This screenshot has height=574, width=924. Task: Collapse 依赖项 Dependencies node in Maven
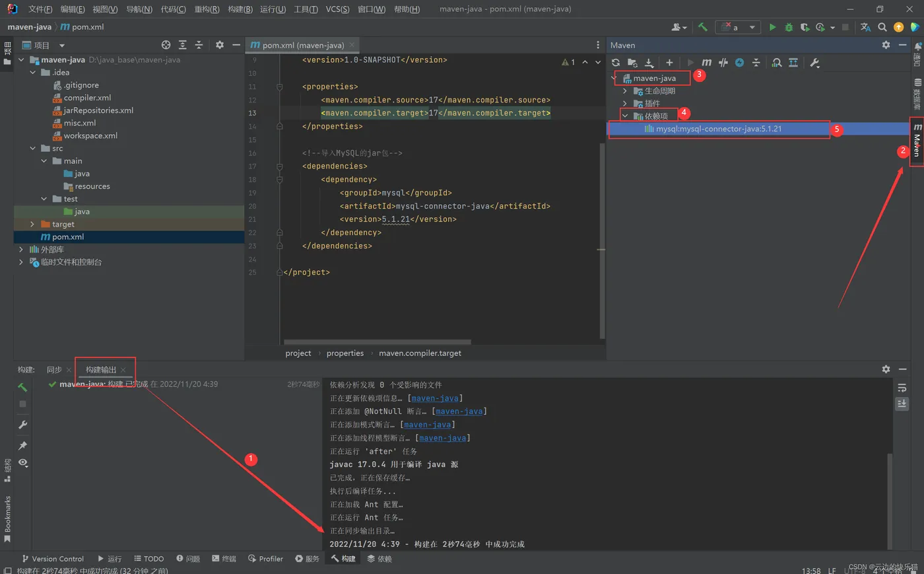tap(625, 116)
